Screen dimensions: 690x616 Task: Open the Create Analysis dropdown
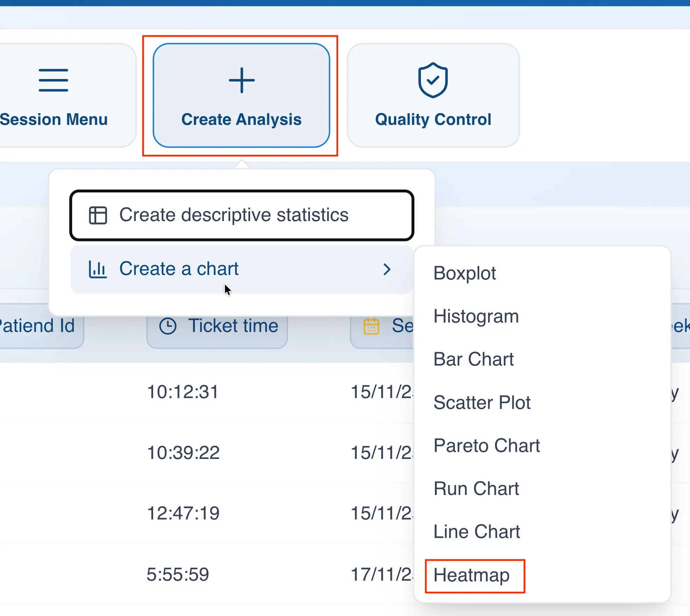point(241,95)
